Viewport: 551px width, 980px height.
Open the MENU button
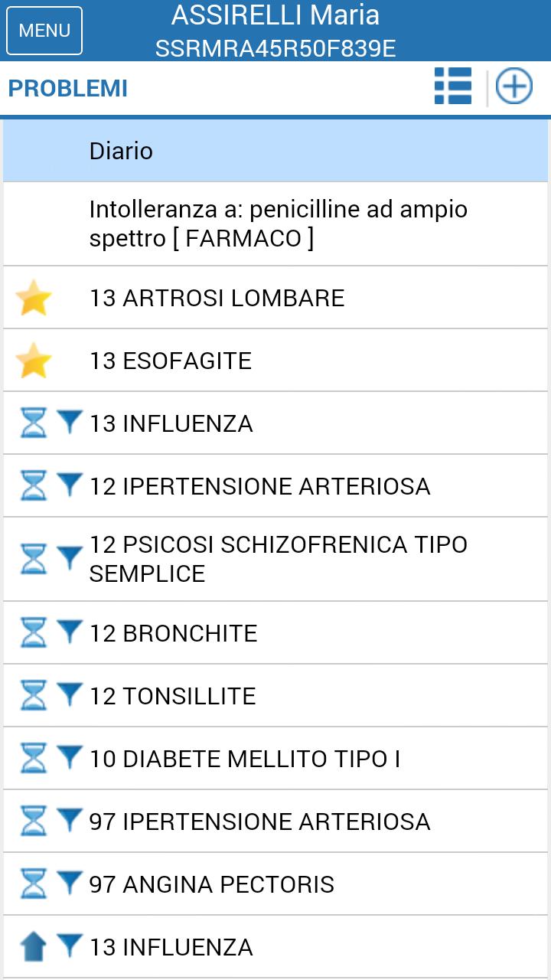tap(44, 31)
